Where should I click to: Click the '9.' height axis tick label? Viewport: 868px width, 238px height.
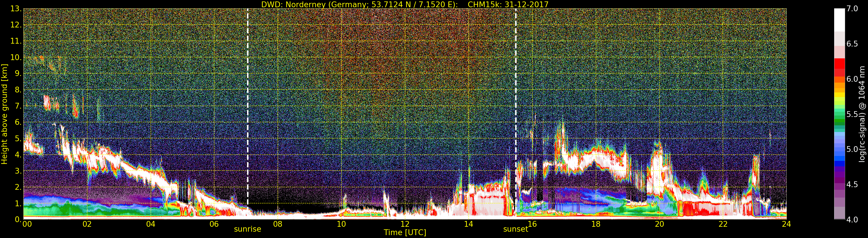18,73
